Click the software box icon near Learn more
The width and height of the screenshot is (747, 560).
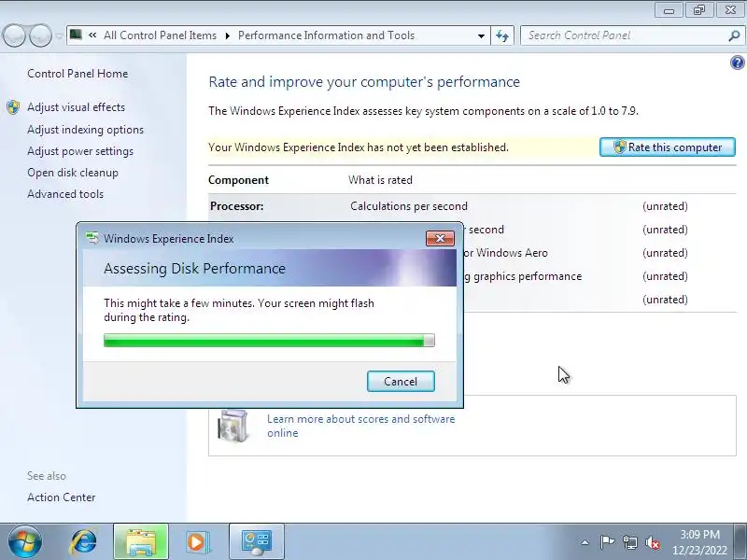click(233, 426)
